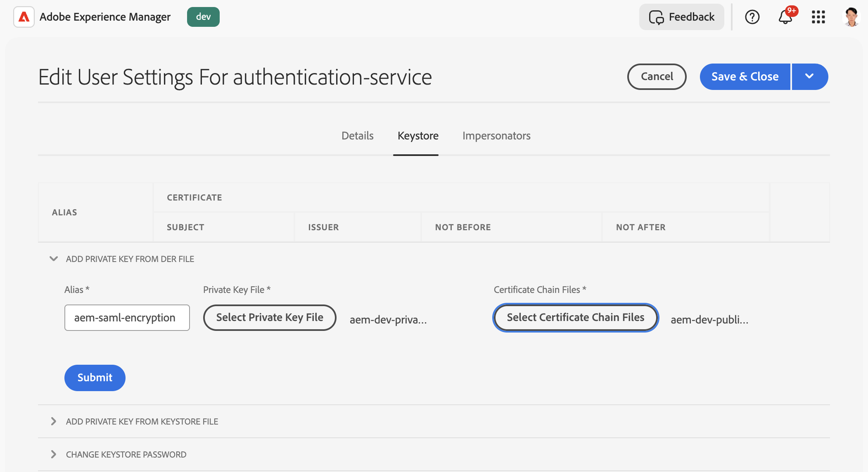Click the dev environment badge
The image size is (868, 472).
pyautogui.click(x=203, y=17)
